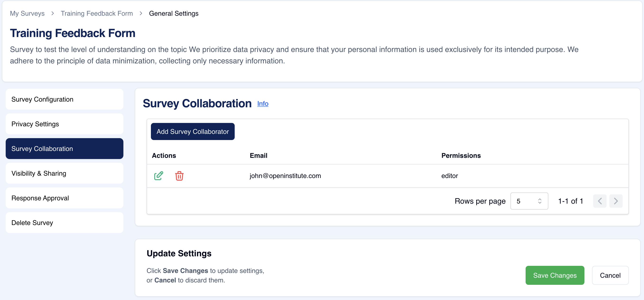The height and width of the screenshot is (300, 644).
Task: Click the Actions column header
Action: pos(164,155)
